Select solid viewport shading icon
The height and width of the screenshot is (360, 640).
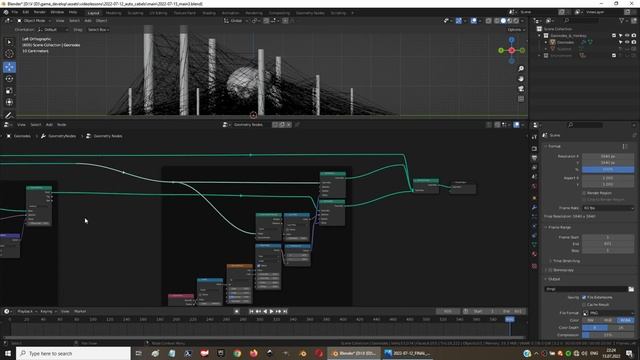(503, 20)
